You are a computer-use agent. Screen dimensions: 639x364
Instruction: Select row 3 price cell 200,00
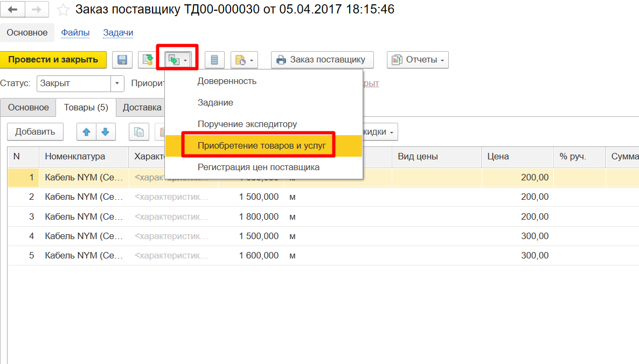click(x=516, y=216)
